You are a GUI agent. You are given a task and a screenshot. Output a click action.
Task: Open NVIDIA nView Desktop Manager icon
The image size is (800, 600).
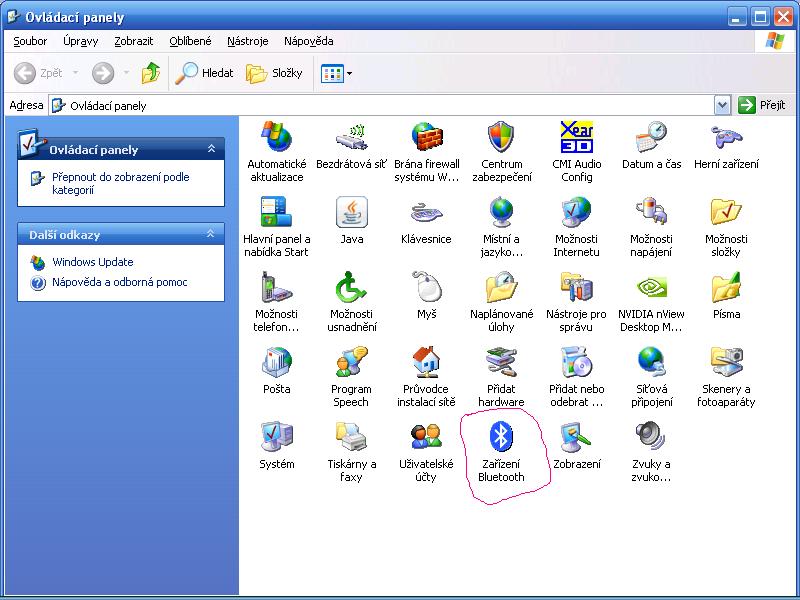tap(651, 288)
